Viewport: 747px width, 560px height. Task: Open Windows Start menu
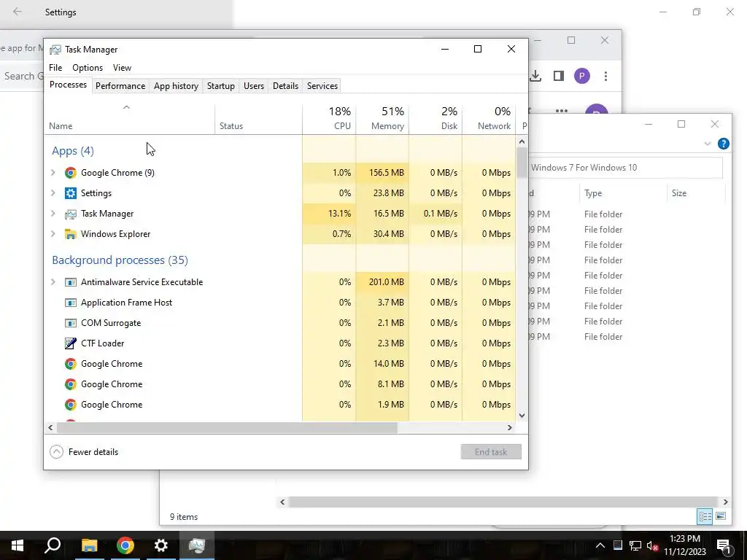pyautogui.click(x=18, y=545)
